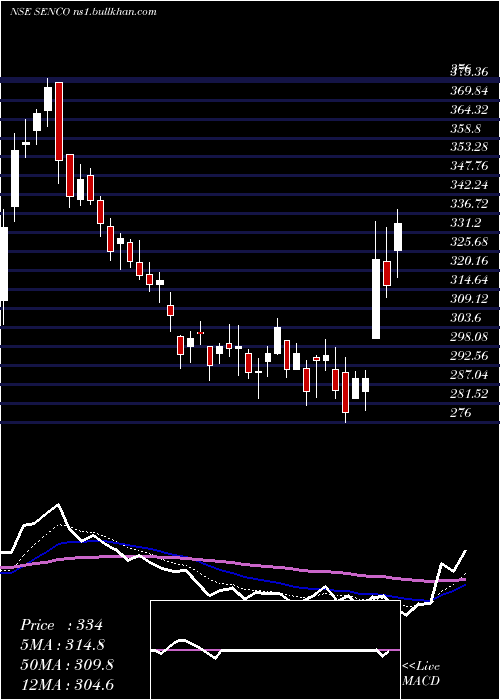The image size is (500, 700).
Task: Click the 276 price axis label
Action: 461,412
